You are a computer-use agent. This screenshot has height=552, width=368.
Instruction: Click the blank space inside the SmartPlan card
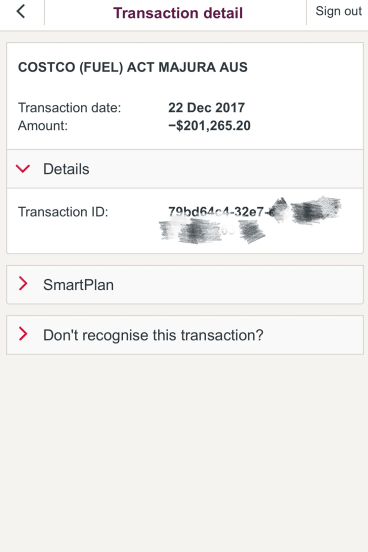point(238,285)
